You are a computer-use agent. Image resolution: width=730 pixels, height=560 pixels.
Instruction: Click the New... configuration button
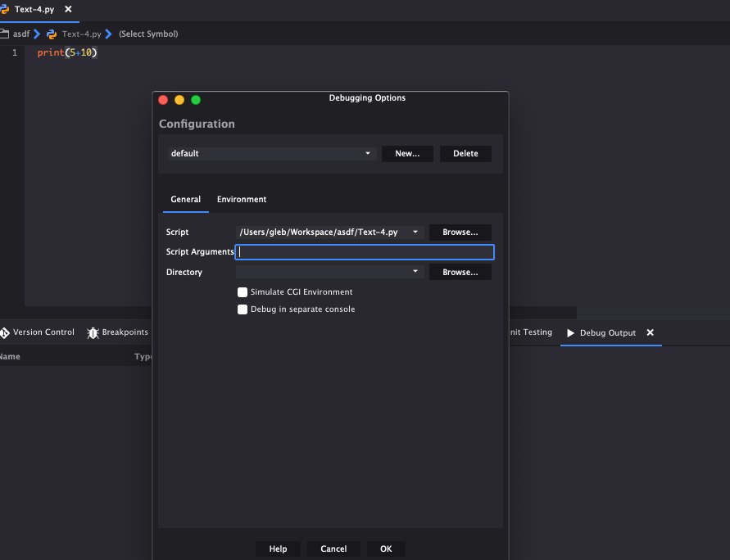[x=407, y=154]
